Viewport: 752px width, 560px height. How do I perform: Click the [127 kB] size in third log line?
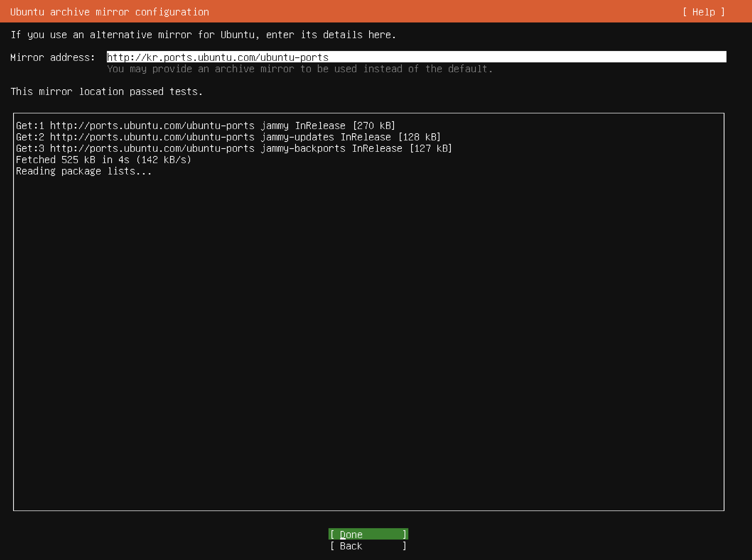pos(430,148)
